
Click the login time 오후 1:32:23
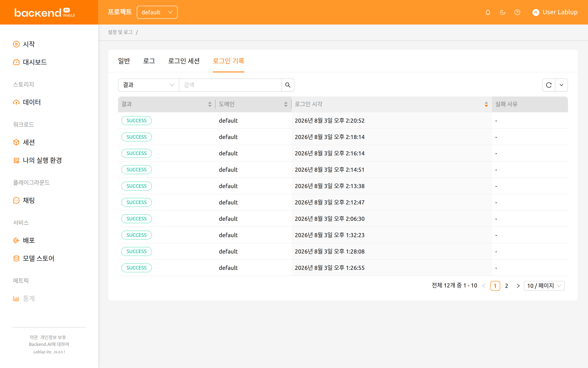click(330, 235)
